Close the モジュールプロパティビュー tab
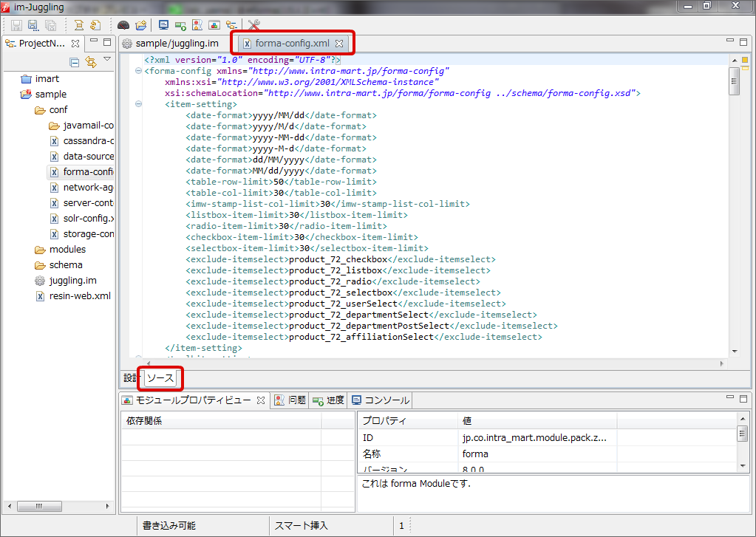Image resolution: width=756 pixels, height=537 pixels. pyautogui.click(x=261, y=400)
